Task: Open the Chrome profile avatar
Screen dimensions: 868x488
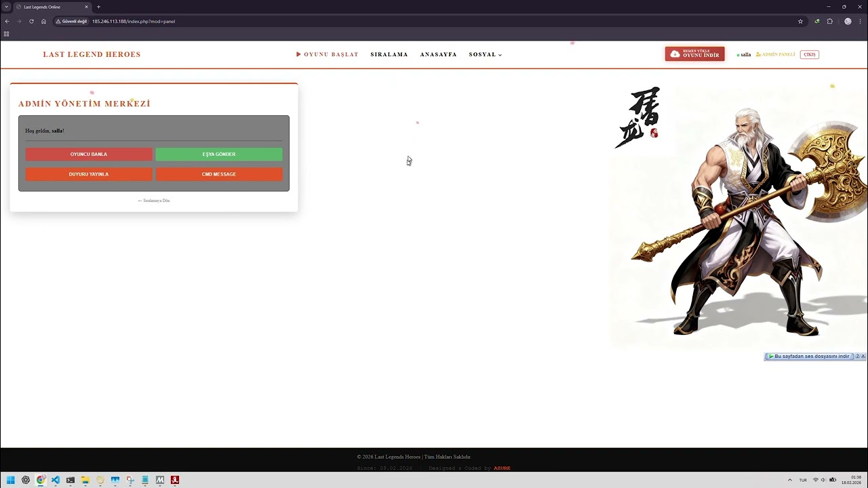Action: (x=848, y=21)
